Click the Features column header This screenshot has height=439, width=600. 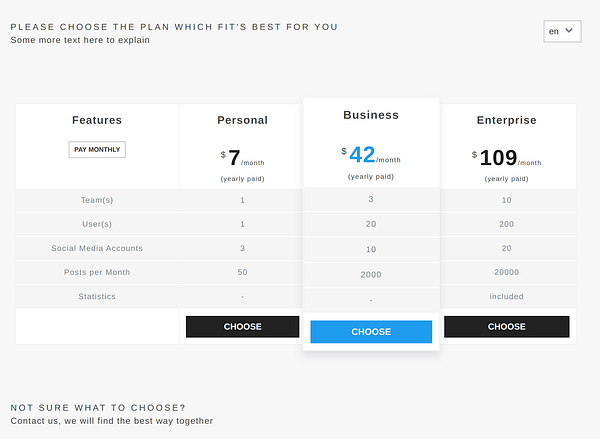97,120
